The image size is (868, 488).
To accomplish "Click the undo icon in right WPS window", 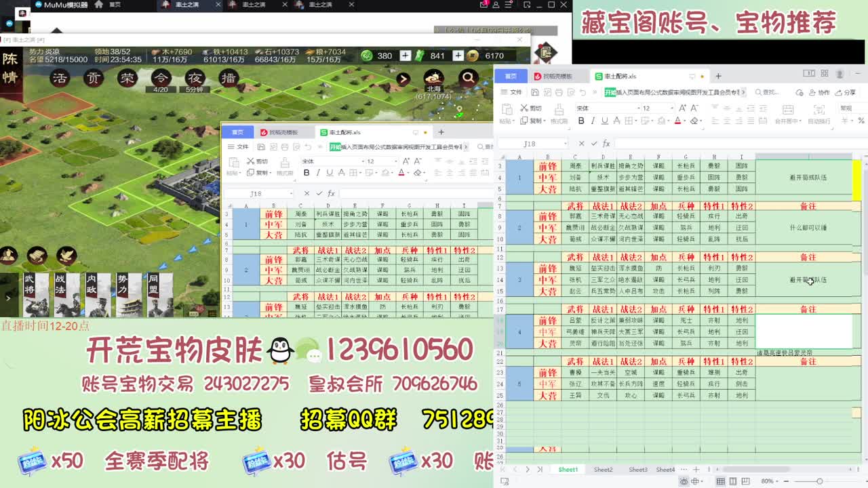I will (x=583, y=92).
